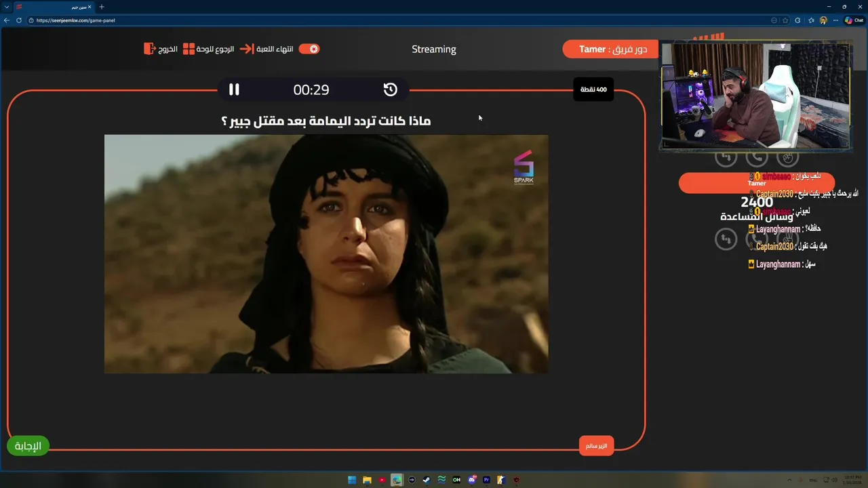The width and height of the screenshot is (868, 488).
Task: Open the Chat button in the browser toolbar
Action: tap(854, 20)
